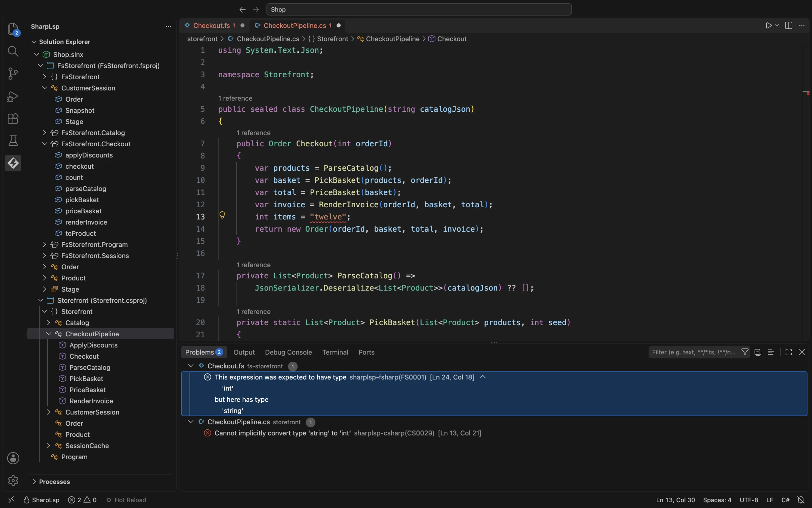Click the Problems filter text field
812x508 pixels.
pyautogui.click(x=694, y=352)
